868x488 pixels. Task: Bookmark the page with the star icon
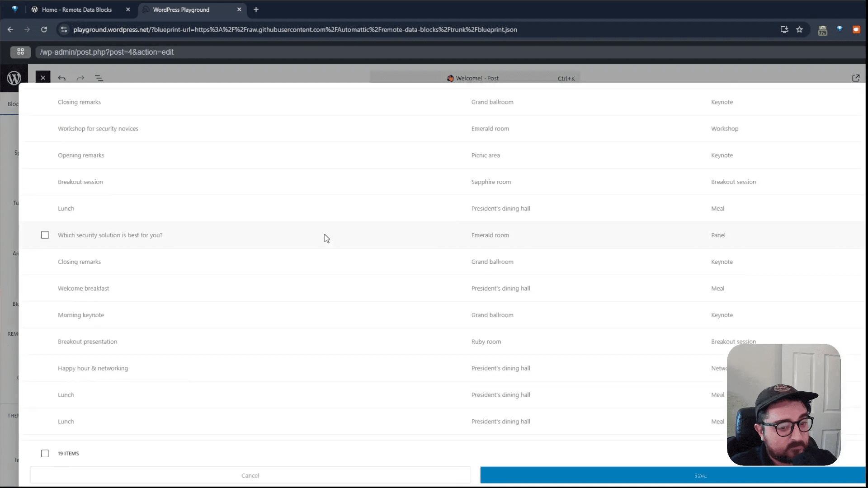point(799,29)
